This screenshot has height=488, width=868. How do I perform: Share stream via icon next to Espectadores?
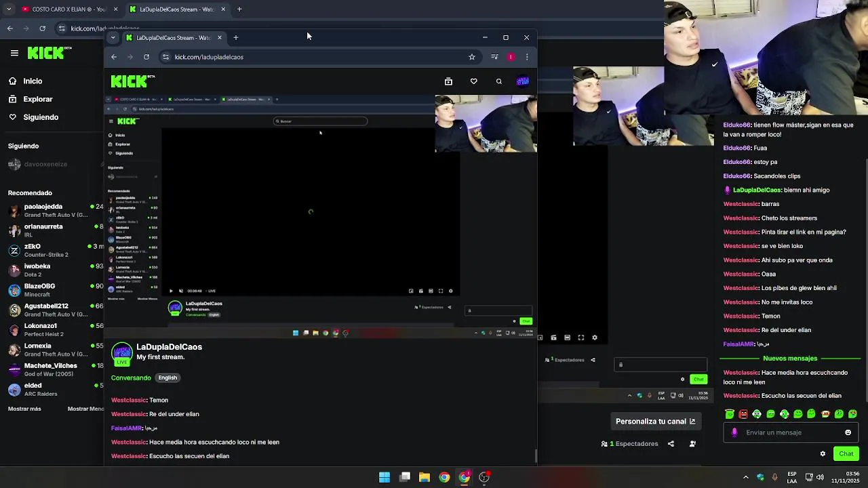point(671,444)
